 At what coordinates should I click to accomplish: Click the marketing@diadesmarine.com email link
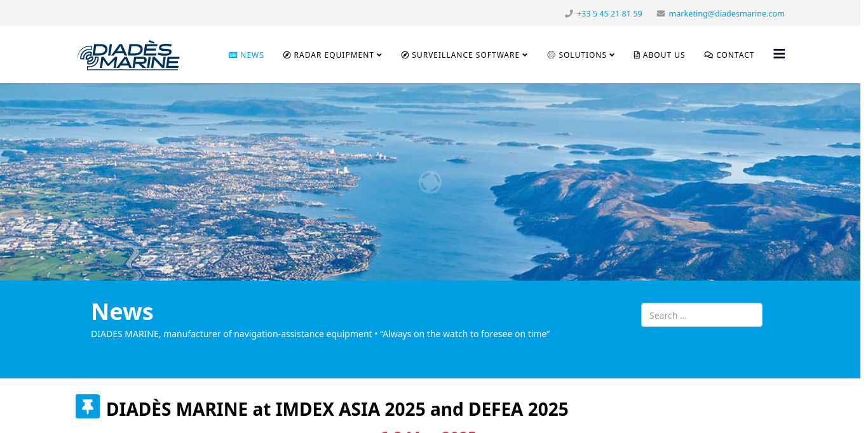[726, 13]
